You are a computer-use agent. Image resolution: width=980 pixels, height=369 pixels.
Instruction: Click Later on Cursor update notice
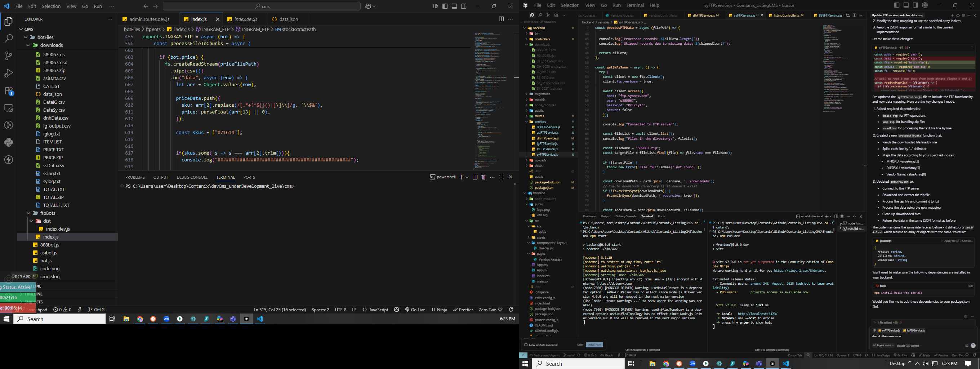[580, 344]
